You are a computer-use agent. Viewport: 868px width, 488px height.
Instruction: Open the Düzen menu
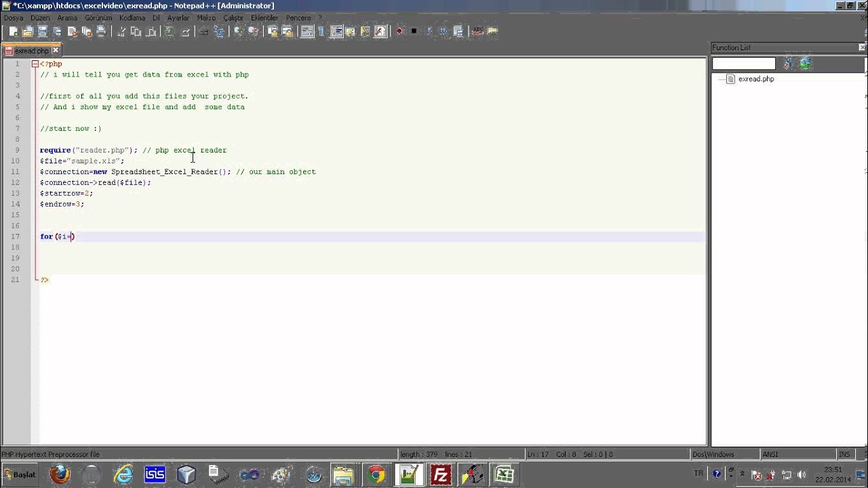40,18
